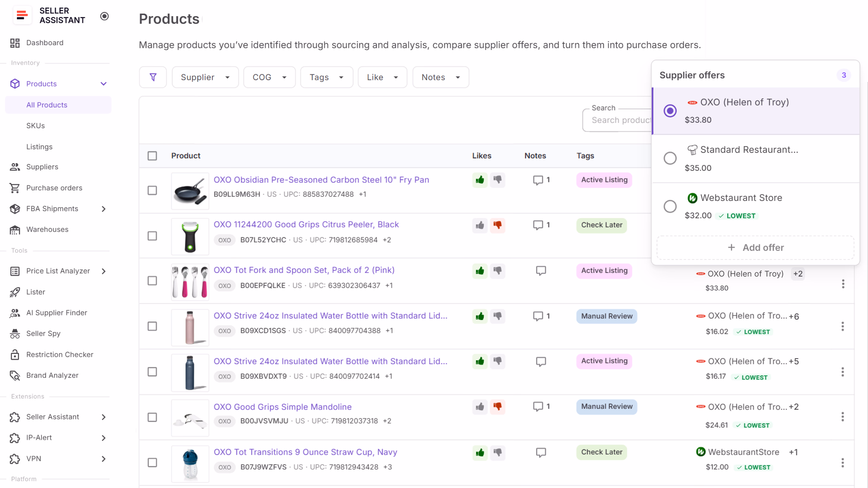
Task: Check the OXO Obsidian Fry Pan row
Action: click(152, 190)
